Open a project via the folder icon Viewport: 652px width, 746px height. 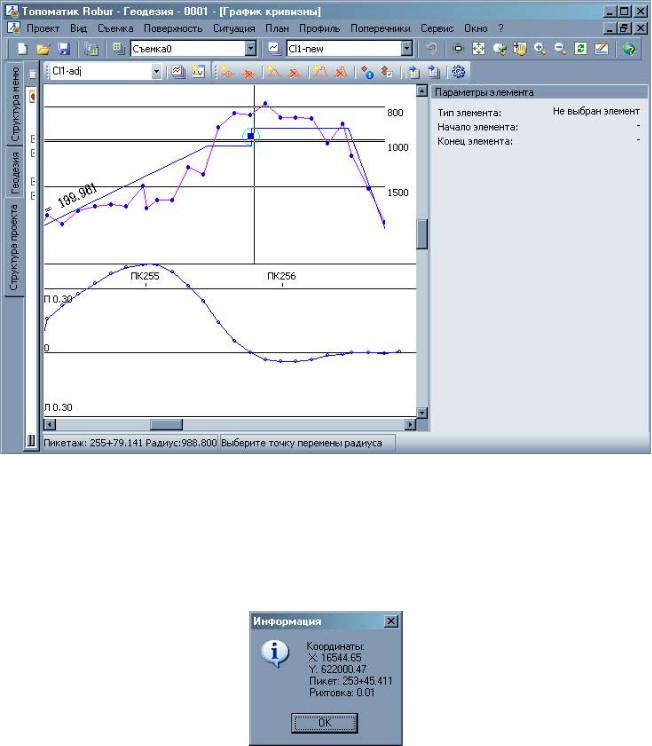coord(43,49)
